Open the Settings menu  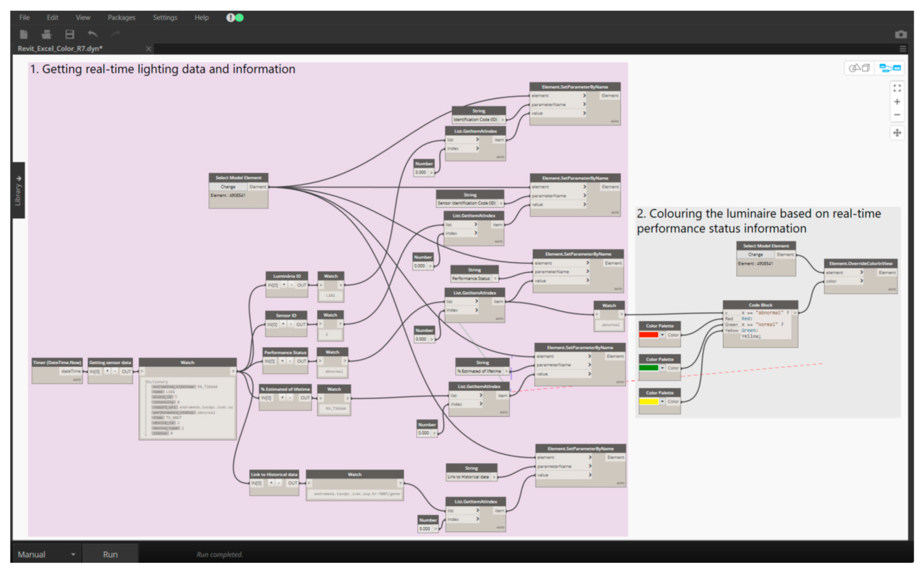[x=165, y=17]
